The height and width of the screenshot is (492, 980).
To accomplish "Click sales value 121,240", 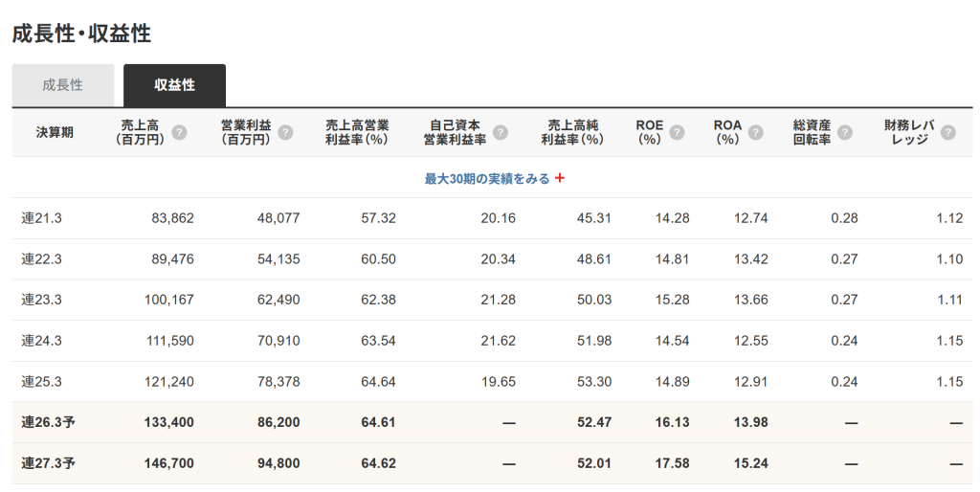I will [x=169, y=381].
